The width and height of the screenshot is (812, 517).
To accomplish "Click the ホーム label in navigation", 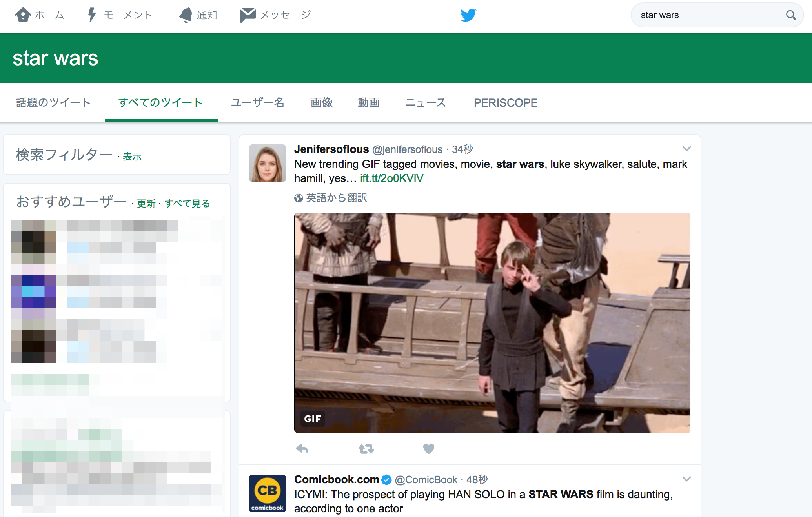I will 49,15.
